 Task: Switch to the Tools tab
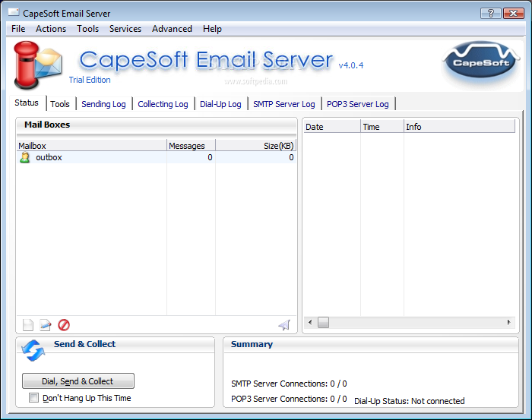coord(60,104)
